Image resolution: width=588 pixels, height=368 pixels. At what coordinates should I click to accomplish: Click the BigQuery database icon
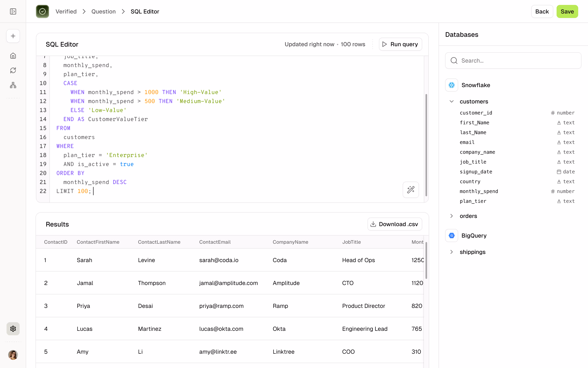451,236
